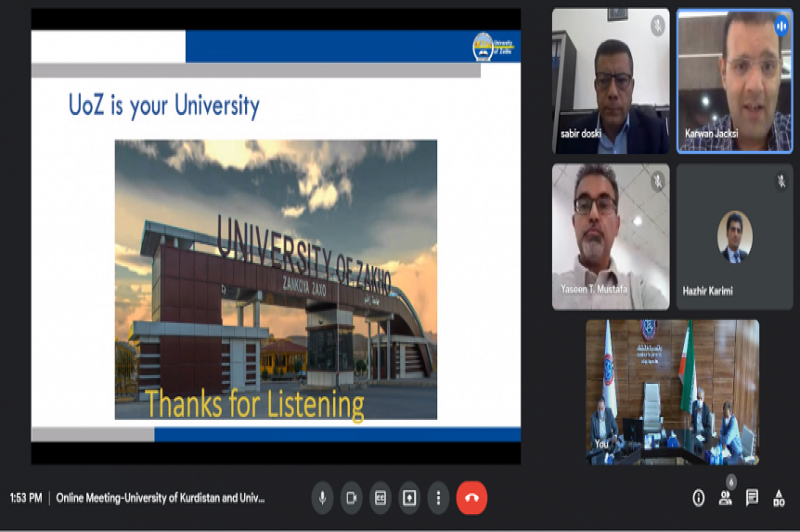Viewport: 800px width, 532px height.
Task: Select Karwan Jacksi's video tile
Action: (735, 85)
